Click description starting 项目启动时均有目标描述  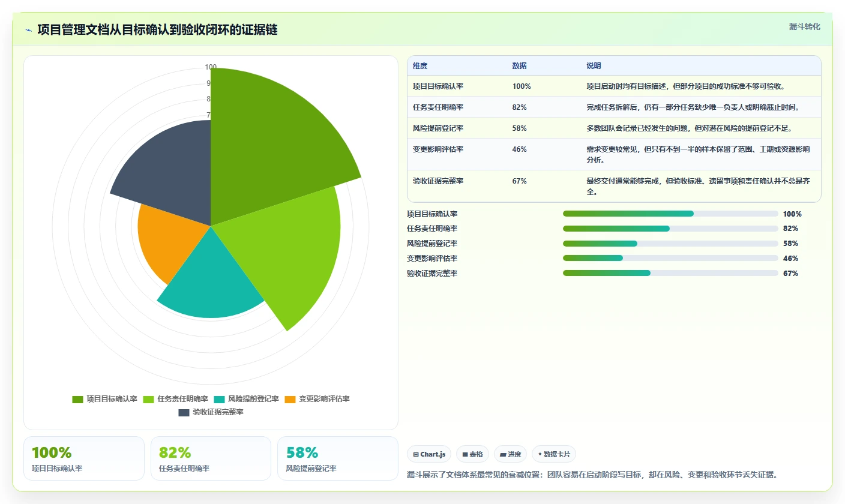click(686, 86)
